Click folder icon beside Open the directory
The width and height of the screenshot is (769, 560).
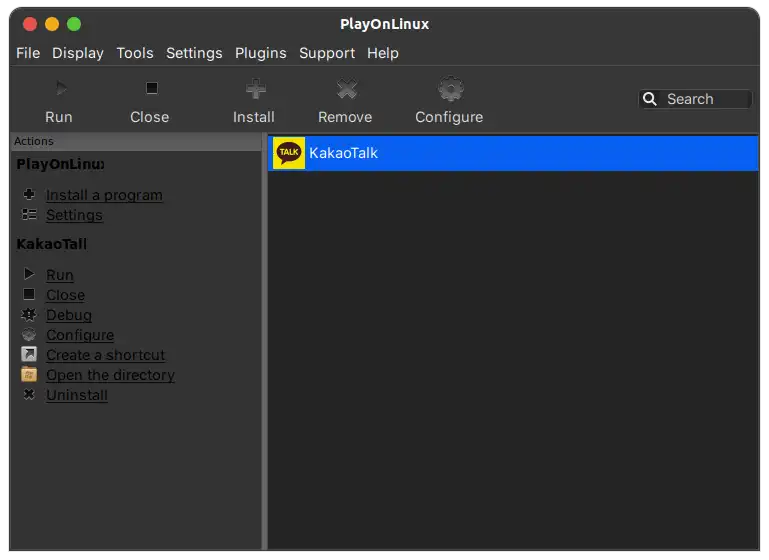point(29,374)
